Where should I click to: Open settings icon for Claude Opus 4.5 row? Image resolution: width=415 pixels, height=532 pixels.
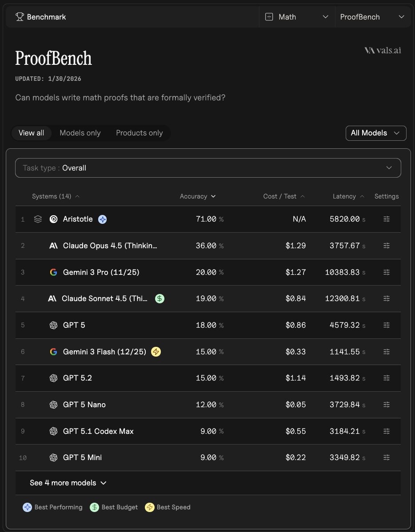click(387, 246)
